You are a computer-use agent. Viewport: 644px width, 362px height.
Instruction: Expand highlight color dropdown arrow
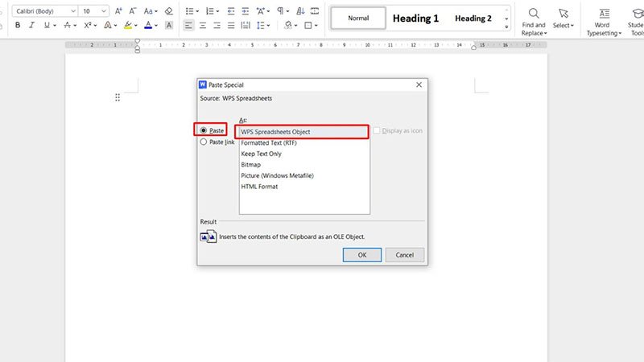tap(136, 26)
